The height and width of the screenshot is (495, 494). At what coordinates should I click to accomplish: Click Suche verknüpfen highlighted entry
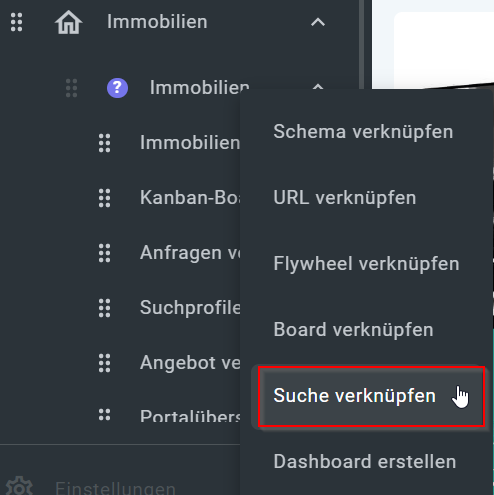[x=372, y=396]
